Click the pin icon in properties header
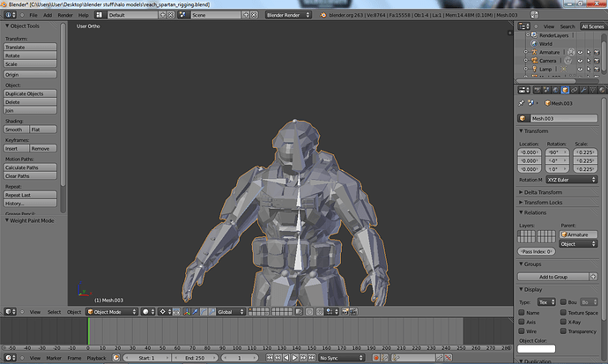 click(x=522, y=103)
